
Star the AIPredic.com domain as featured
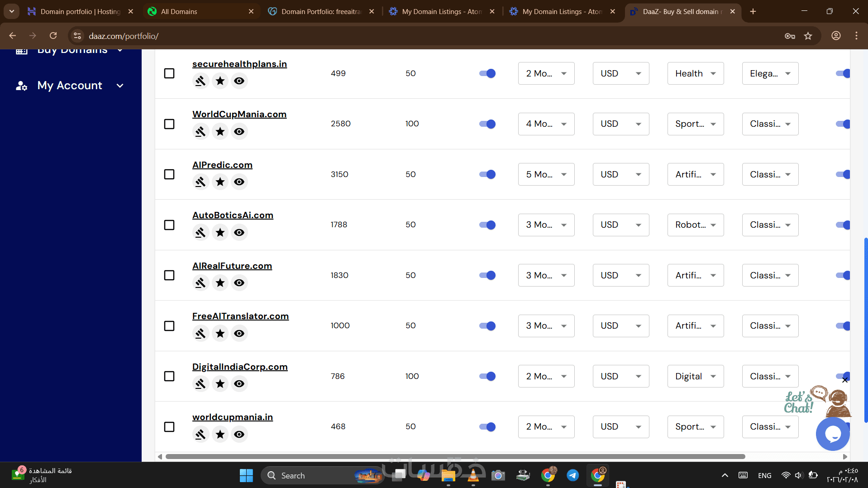click(x=220, y=182)
